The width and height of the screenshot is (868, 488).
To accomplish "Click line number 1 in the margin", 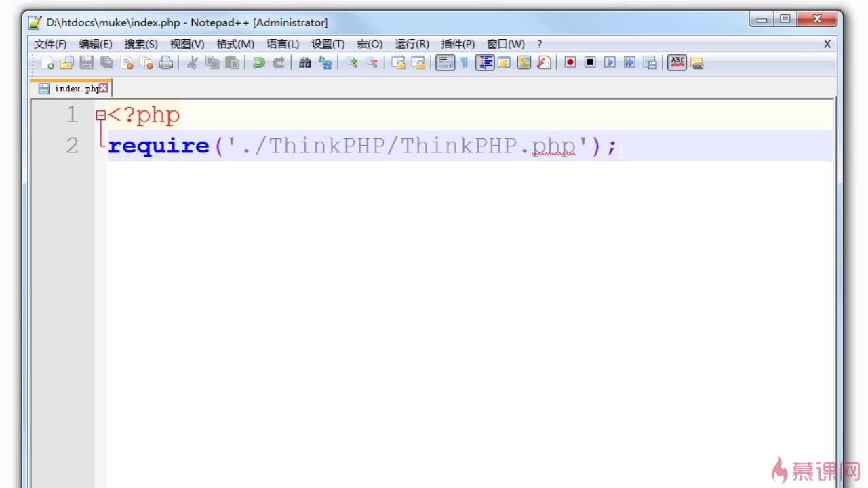I will (72, 115).
